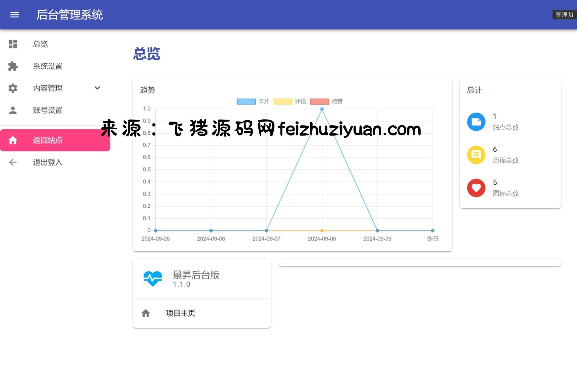The image size is (577, 392).
Task: Click the 内容管理 gear icon
Action: [x=13, y=88]
